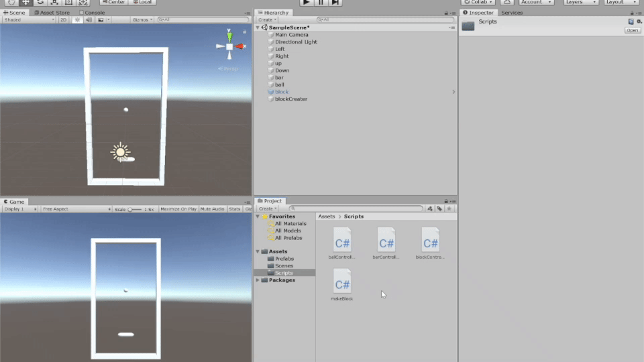This screenshot has height=362, width=644.
Task: Click the Step frame button
Action: [335, 3]
